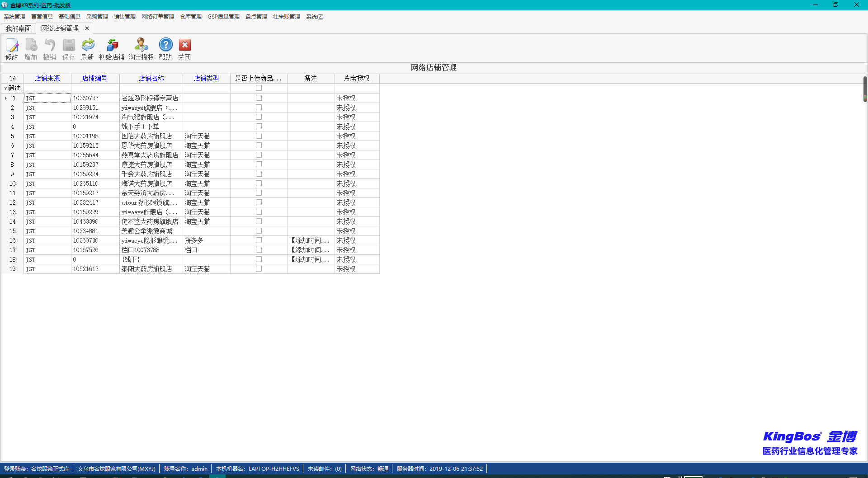Click the 保存 (Save) toolbar icon
The width and height of the screenshot is (868, 478).
pos(69,46)
